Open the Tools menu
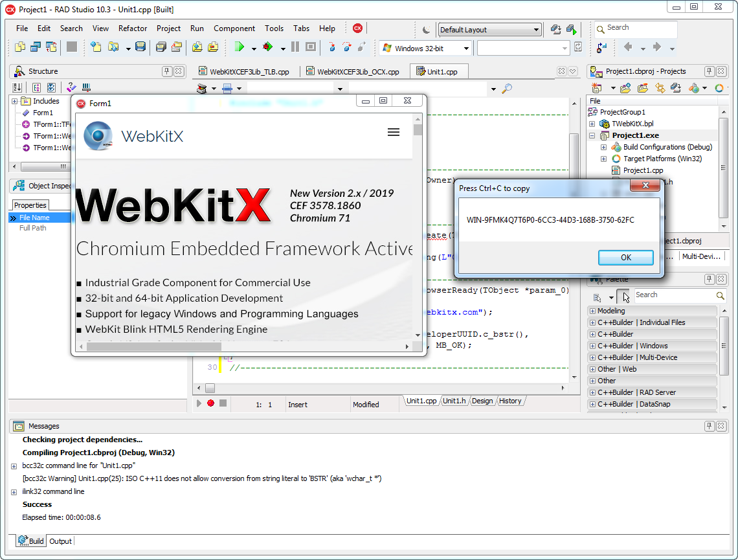The width and height of the screenshot is (738, 560). coord(274,28)
